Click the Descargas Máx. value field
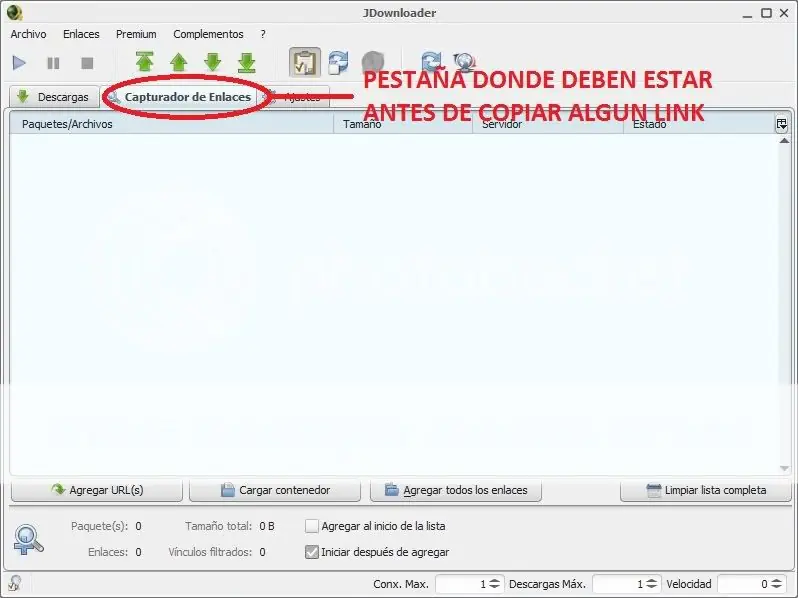 (x=618, y=584)
